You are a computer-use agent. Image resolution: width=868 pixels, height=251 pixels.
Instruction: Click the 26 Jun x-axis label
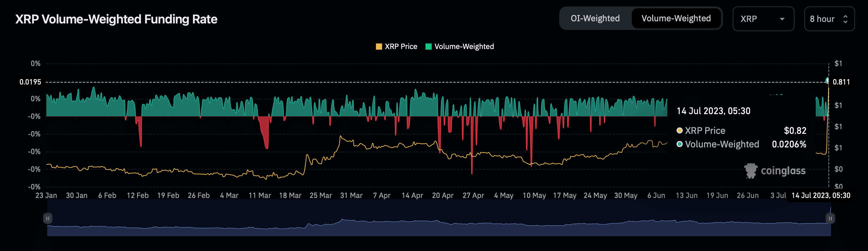748,195
